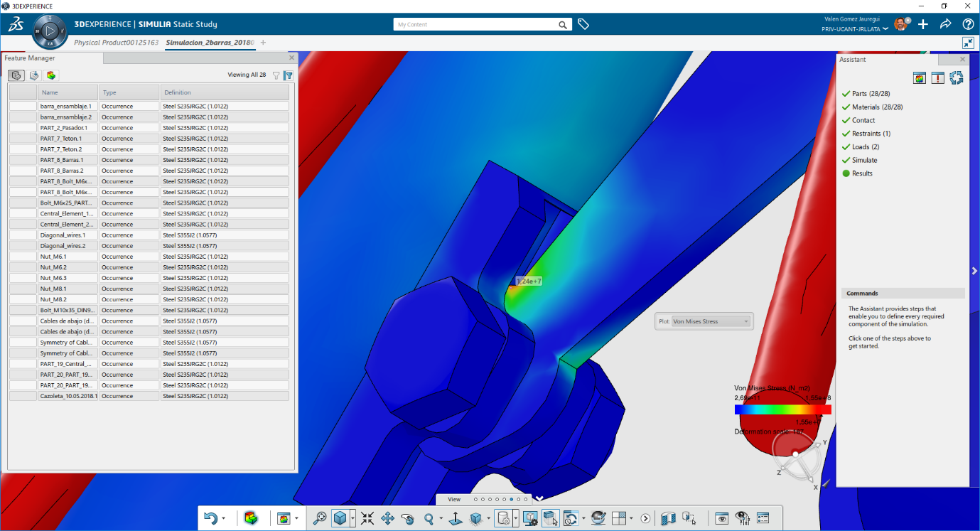
Task: Click the search magnifier in My Content
Action: [x=563, y=25]
